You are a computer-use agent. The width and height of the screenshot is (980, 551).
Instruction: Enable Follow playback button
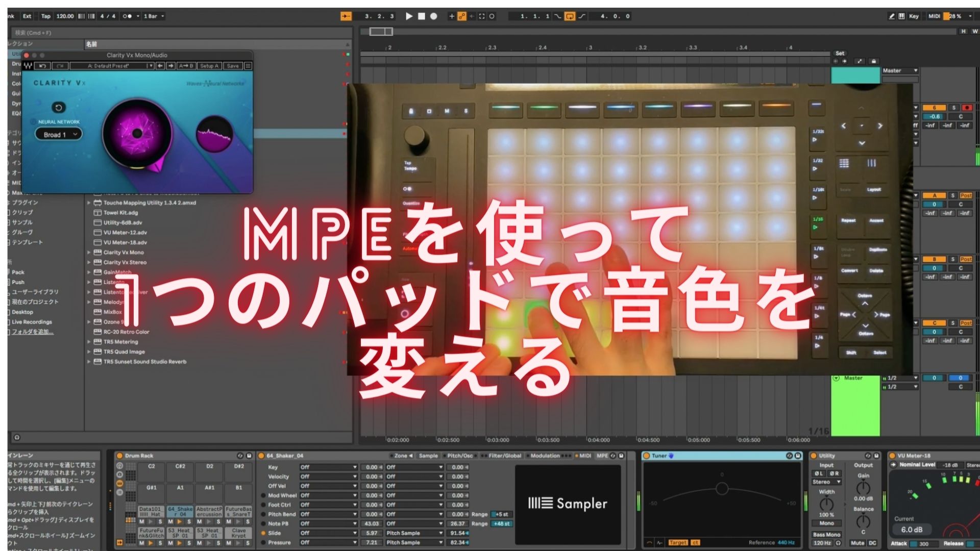coord(346,16)
